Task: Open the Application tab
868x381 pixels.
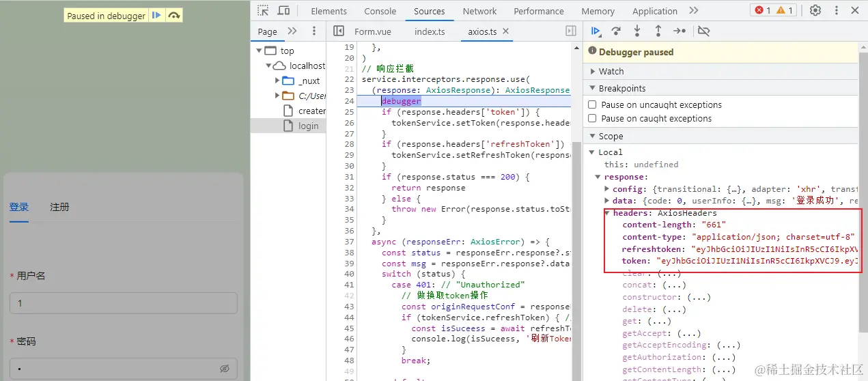Action: point(655,11)
